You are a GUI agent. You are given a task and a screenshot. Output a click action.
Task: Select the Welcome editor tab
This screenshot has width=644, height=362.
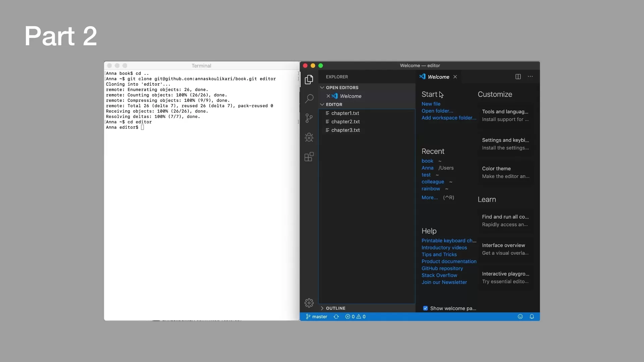pyautogui.click(x=438, y=77)
